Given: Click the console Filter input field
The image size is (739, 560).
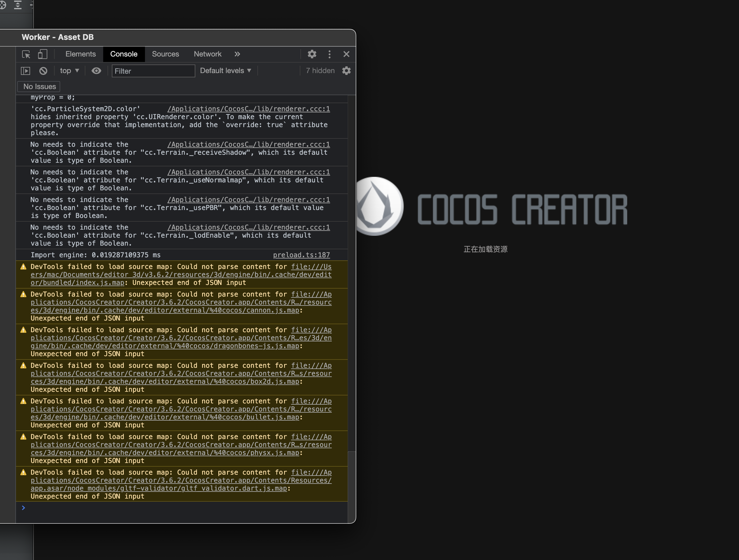Looking at the screenshot, I should (x=153, y=71).
